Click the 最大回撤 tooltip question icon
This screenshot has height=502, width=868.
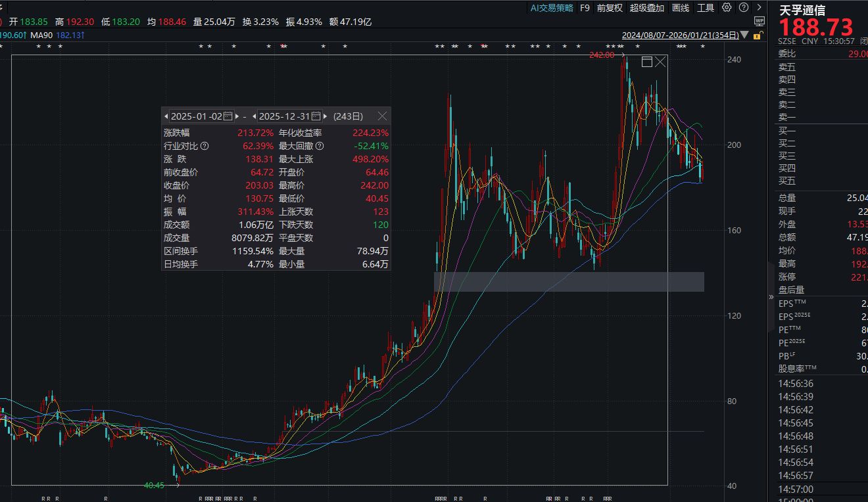click(x=319, y=145)
